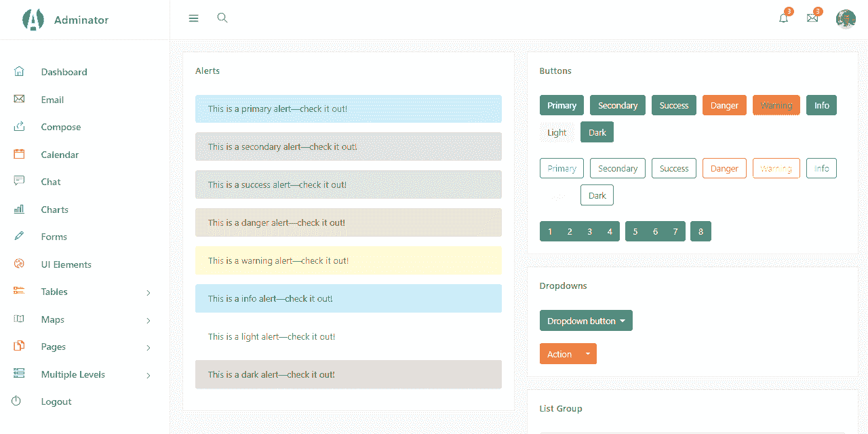Expand the Maps submenu chevron
The image size is (868, 434).
pyautogui.click(x=149, y=320)
